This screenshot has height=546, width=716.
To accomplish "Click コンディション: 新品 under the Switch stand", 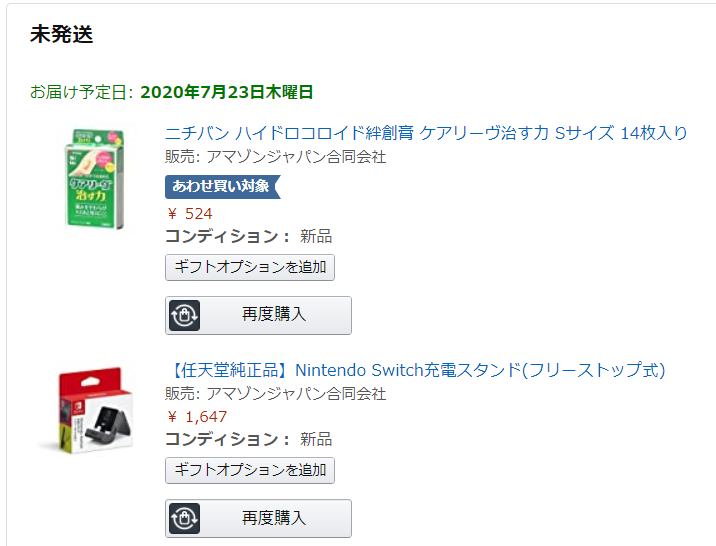I will [248, 439].
